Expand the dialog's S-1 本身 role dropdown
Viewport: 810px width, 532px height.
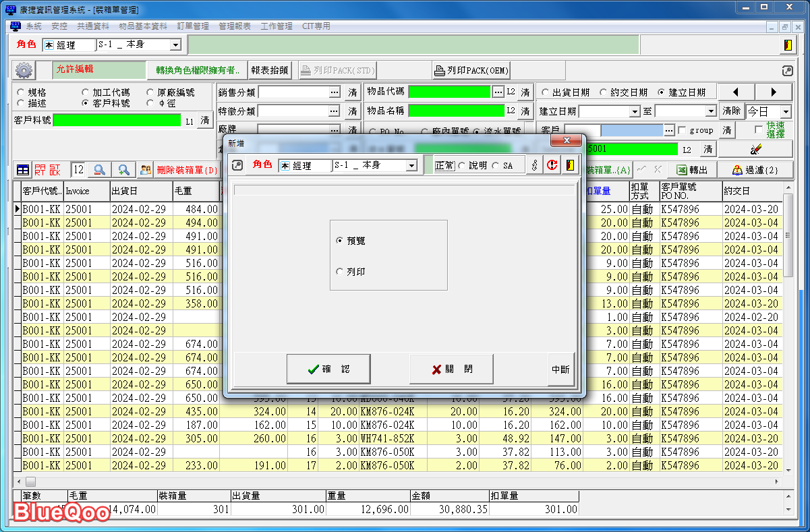tap(411, 166)
